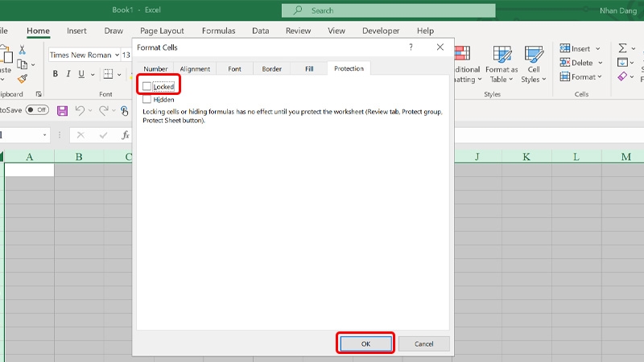Toggle Underline formatting
This screenshot has height=362, width=644.
(81, 74)
